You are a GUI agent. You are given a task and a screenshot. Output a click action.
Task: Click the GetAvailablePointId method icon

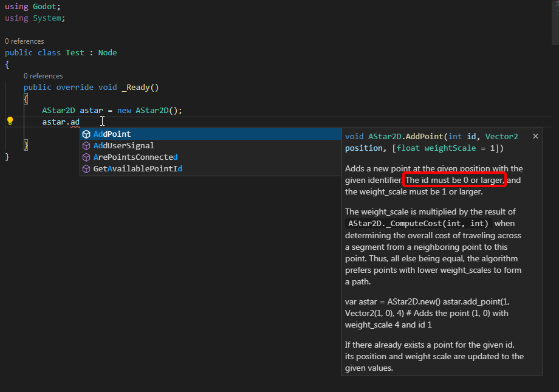click(x=86, y=168)
